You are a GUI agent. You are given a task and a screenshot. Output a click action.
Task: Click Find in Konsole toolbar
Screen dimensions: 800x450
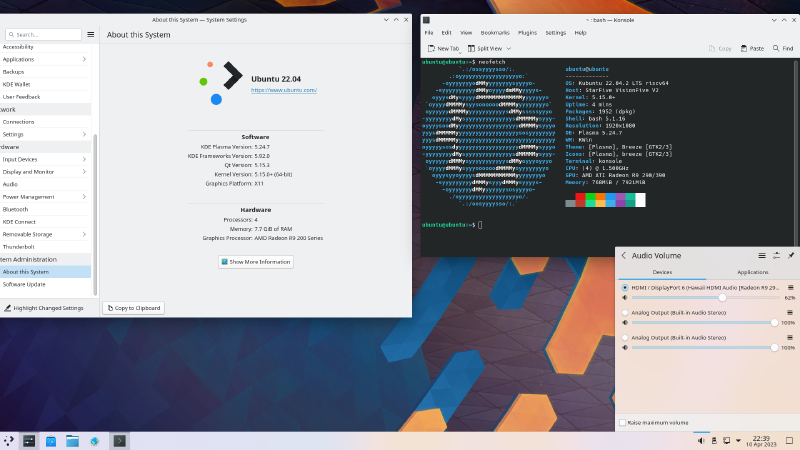point(784,48)
